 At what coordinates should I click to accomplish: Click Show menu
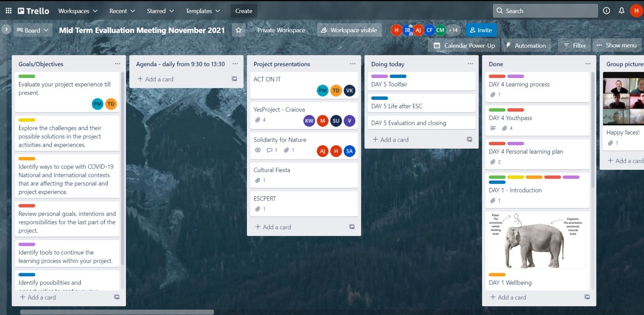coord(616,45)
